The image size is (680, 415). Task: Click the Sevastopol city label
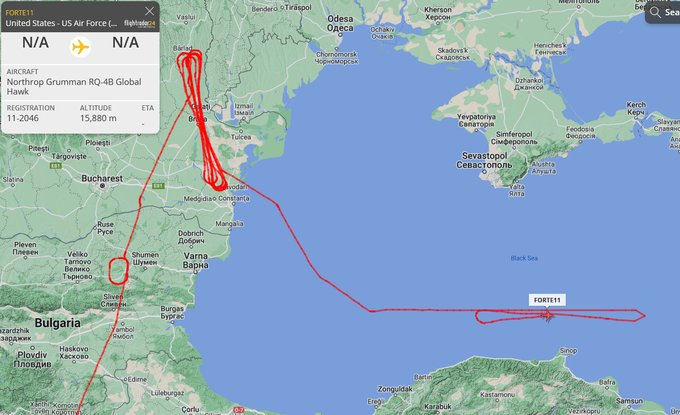click(484, 160)
